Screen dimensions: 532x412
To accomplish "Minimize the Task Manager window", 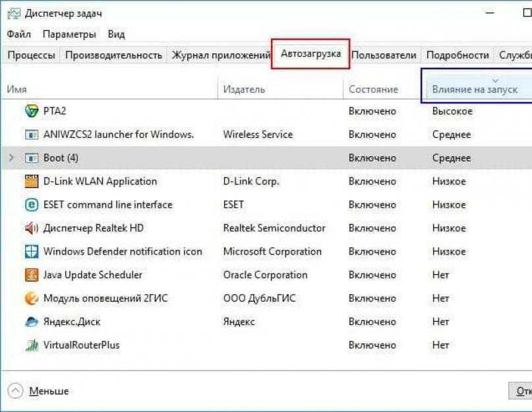I will point(490,13).
